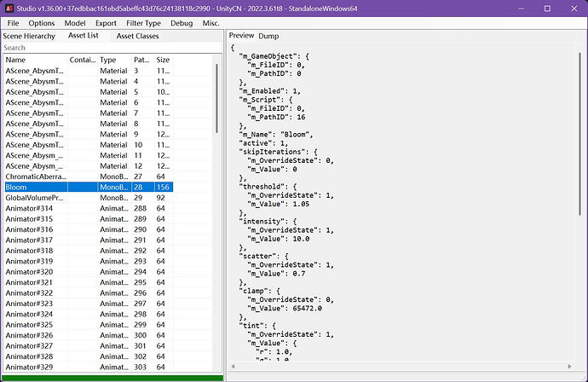The height and width of the screenshot is (382, 588).
Task: Open the Export menu
Action: 106,23
